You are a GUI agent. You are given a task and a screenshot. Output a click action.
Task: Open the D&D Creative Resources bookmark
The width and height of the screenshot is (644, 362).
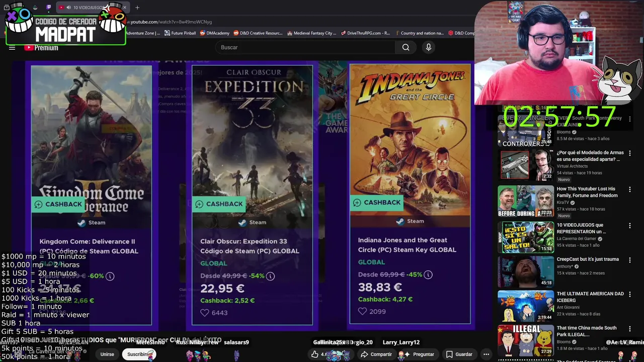pos(258,33)
